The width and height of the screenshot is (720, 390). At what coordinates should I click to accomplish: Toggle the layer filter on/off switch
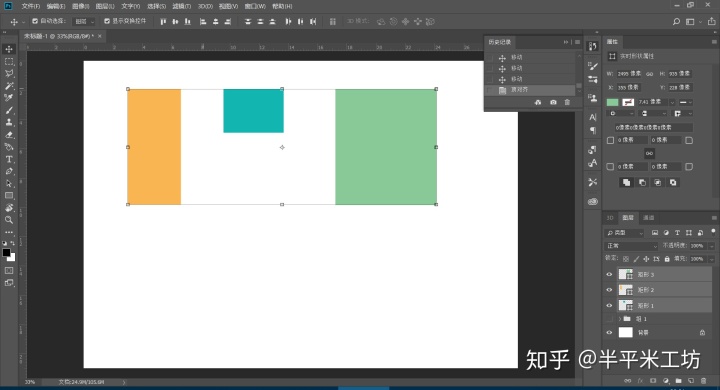pyautogui.click(x=713, y=232)
